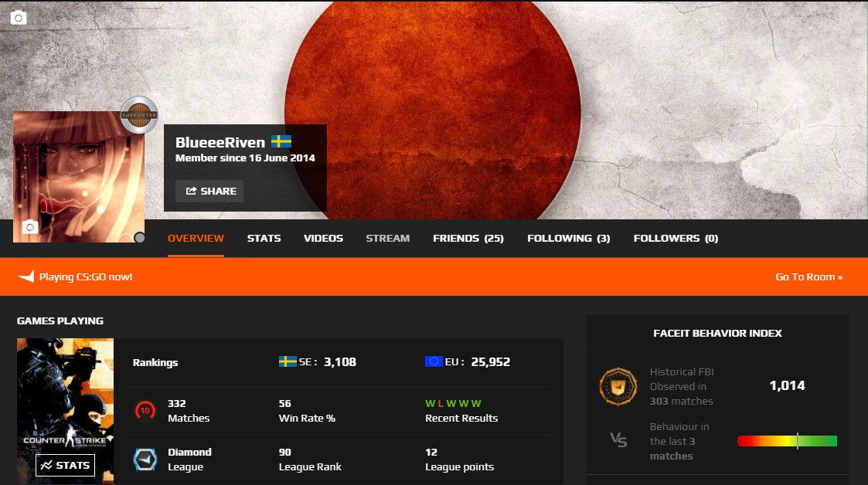Image resolution: width=868 pixels, height=485 pixels.
Task: Click the EU ranking value 25,952
Action: point(491,361)
